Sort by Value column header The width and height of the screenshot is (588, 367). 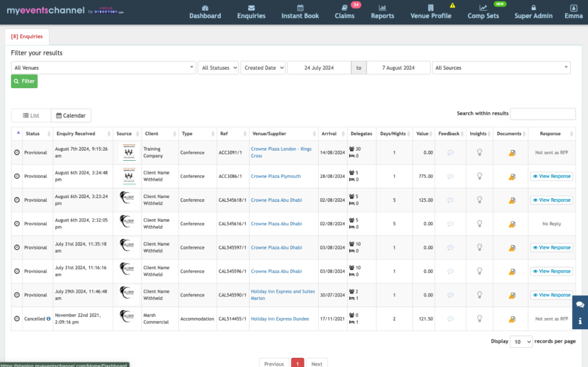point(424,134)
